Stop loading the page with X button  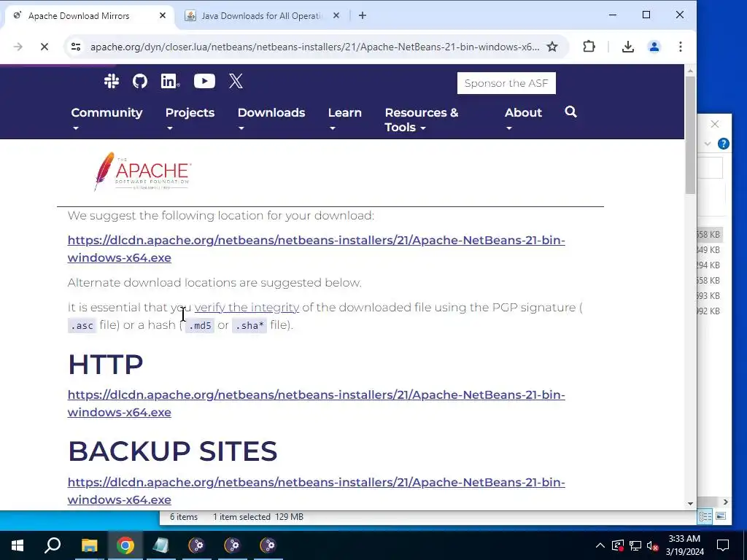[44, 47]
